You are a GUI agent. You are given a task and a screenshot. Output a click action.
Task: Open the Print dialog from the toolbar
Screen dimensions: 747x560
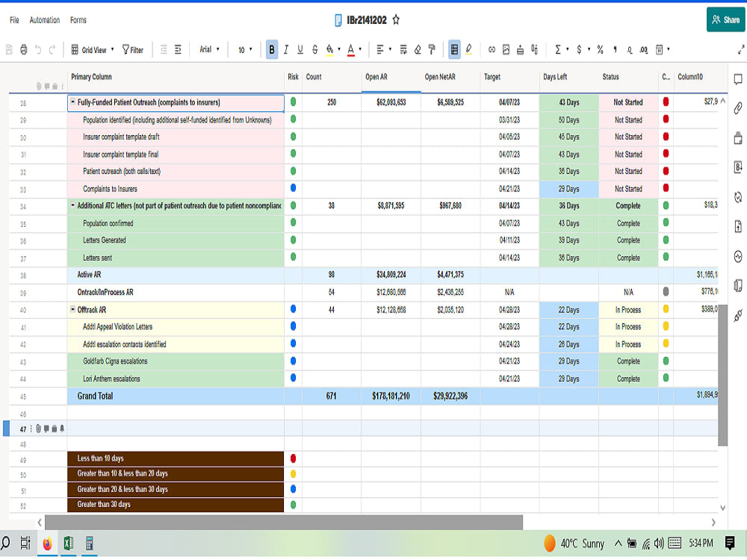[23, 49]
